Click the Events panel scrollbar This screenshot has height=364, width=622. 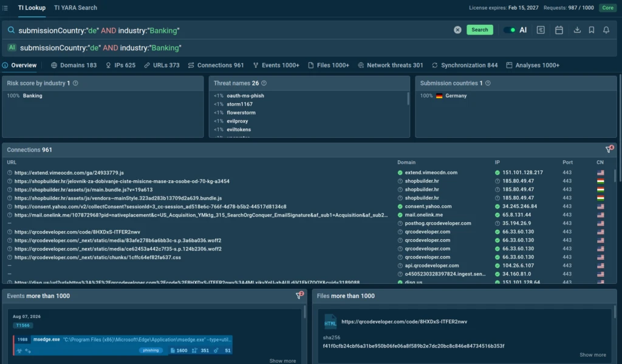305,312
